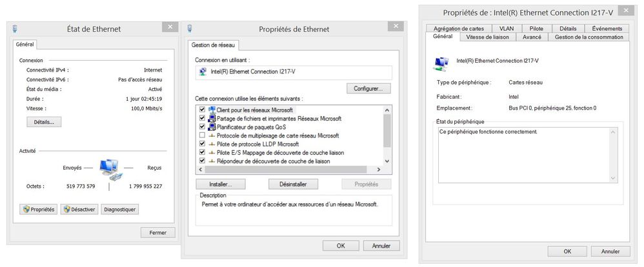This screenshot has width=644, height=267.
Task: Toggle the Pilote de protocole LLDP Microsoft checkbox
Action: pos(202,144)
